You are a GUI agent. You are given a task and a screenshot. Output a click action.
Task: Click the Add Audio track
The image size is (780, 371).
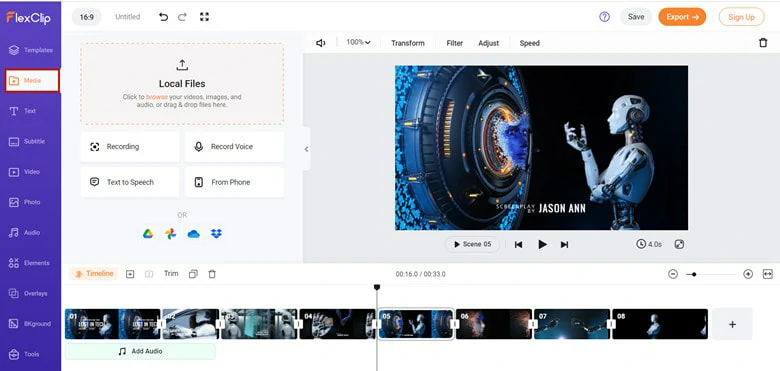tap(140, 351)
